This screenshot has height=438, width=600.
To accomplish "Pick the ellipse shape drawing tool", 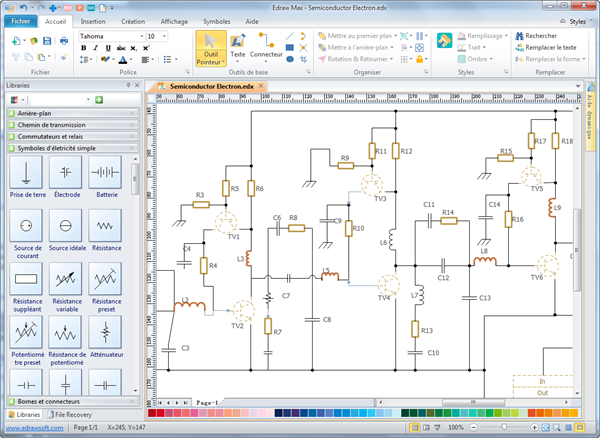I will (x=290, y=59).
